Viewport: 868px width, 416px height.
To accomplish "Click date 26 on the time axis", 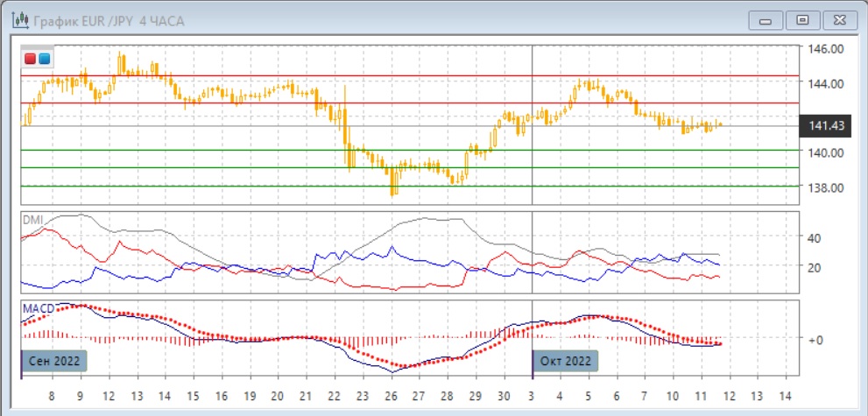I will tap(391, 395).
